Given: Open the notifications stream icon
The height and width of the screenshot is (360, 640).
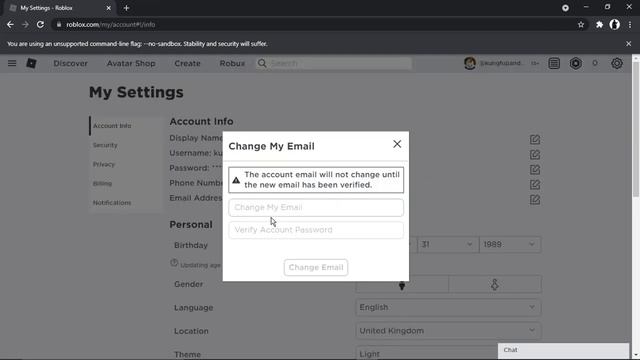Looking at the screenshot, I should click(554, 63).
